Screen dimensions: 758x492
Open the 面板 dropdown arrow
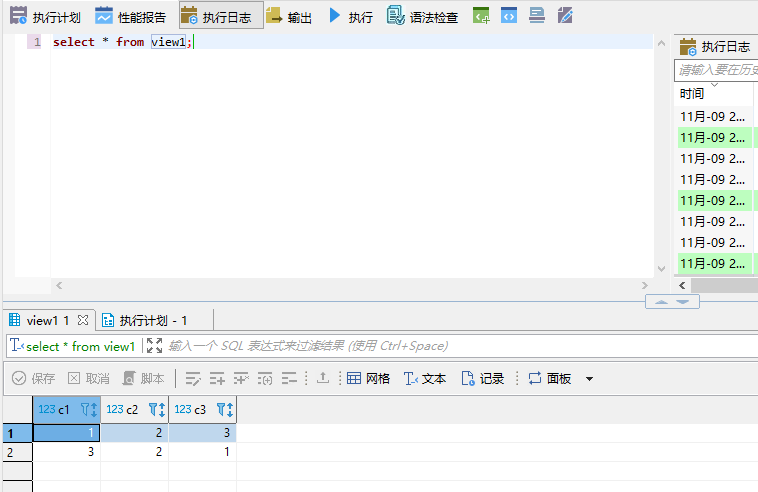[x=589, y=379]
